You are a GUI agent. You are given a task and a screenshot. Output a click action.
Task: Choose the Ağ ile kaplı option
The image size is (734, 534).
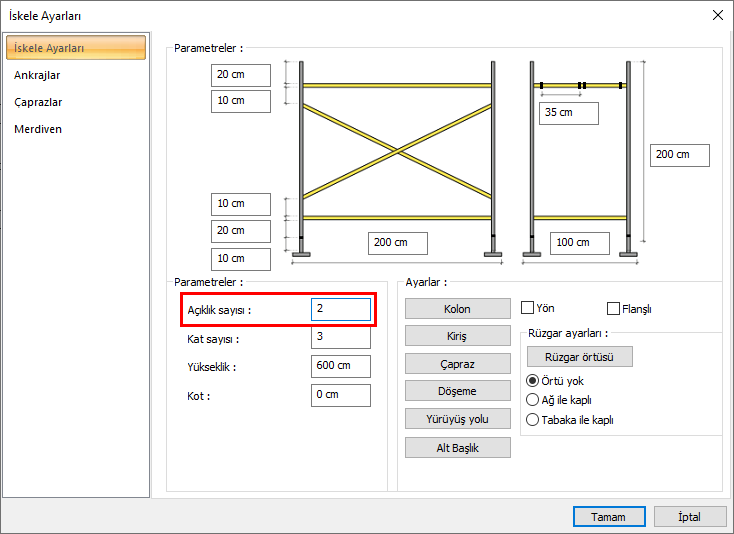point(532,400)
